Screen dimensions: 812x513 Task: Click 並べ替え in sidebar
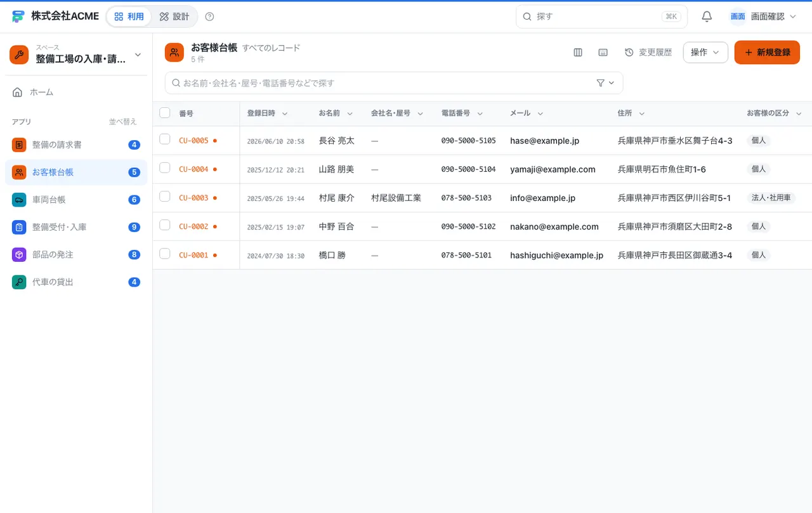click(x=122, y=122)
